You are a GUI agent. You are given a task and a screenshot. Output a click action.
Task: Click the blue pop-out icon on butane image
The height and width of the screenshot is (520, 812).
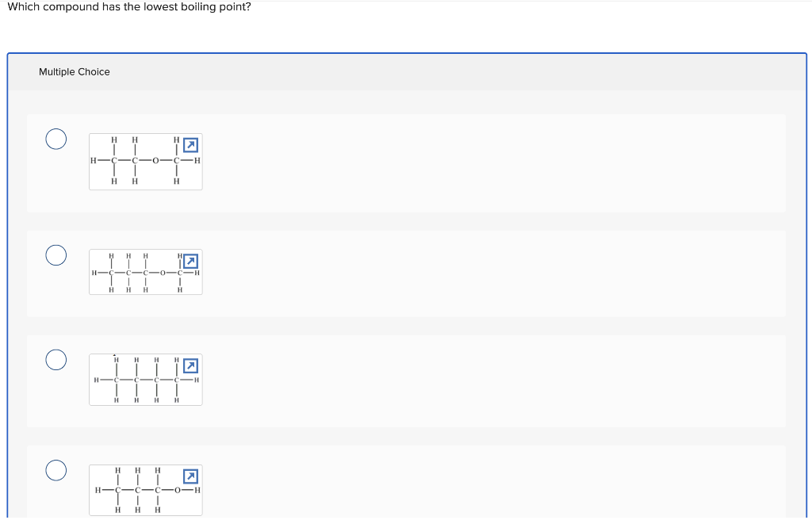point(190,365)
